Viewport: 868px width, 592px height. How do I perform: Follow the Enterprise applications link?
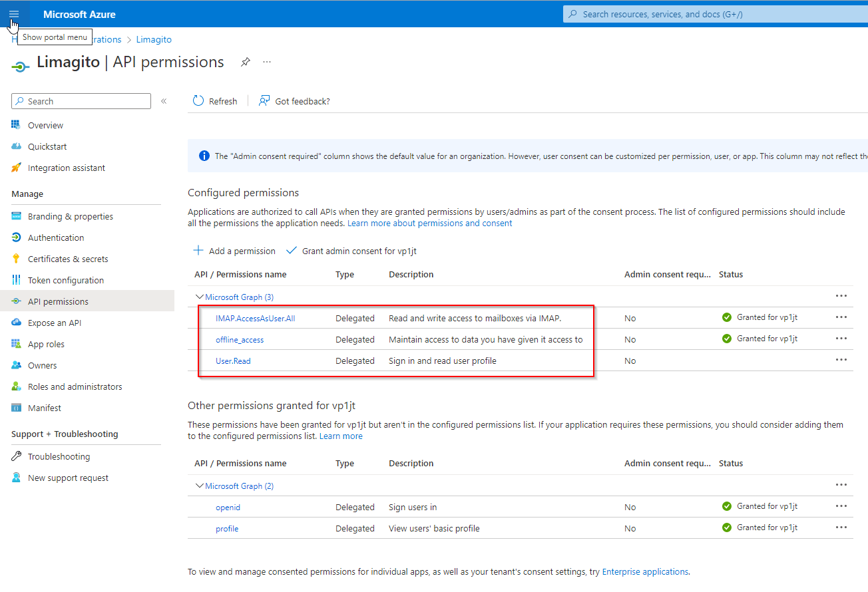pos(645,571)
